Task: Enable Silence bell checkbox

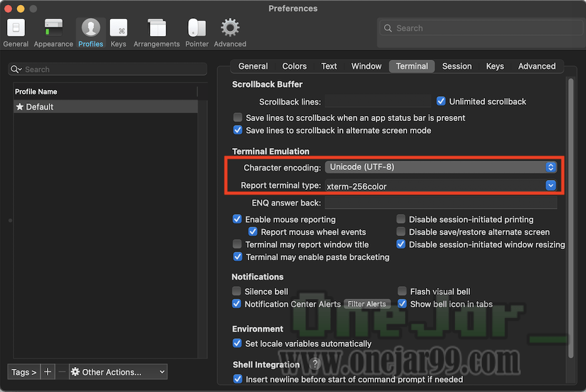Action: click(x=237, y=291)
